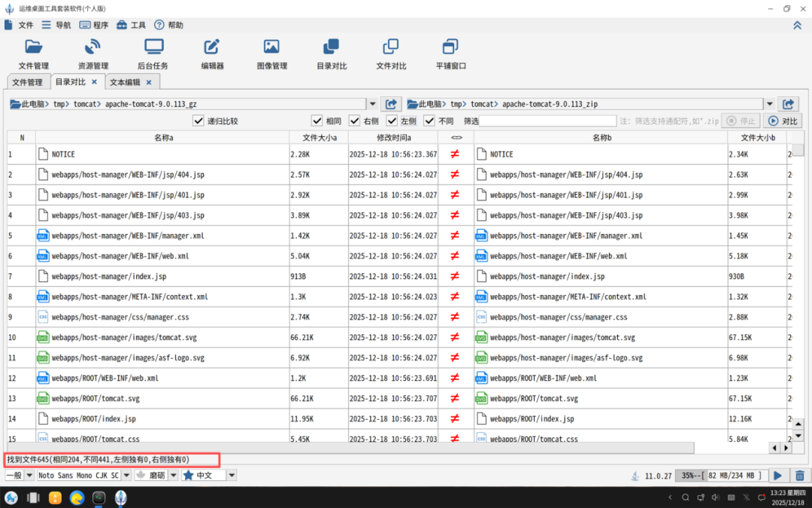The image size is (812, 508).
Task: Open the 文件管理 toolbar tool
Action: [34, 54]
